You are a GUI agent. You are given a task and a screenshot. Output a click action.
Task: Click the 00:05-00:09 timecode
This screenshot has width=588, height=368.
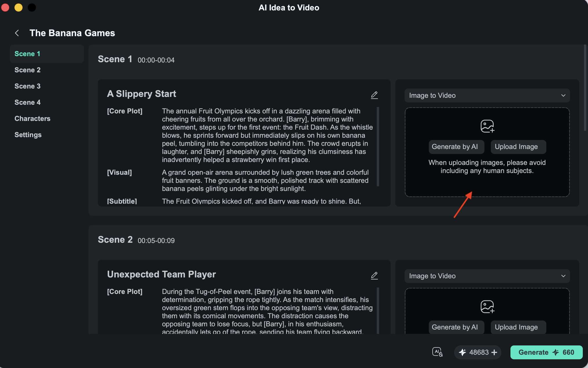(x=156, y=241)
